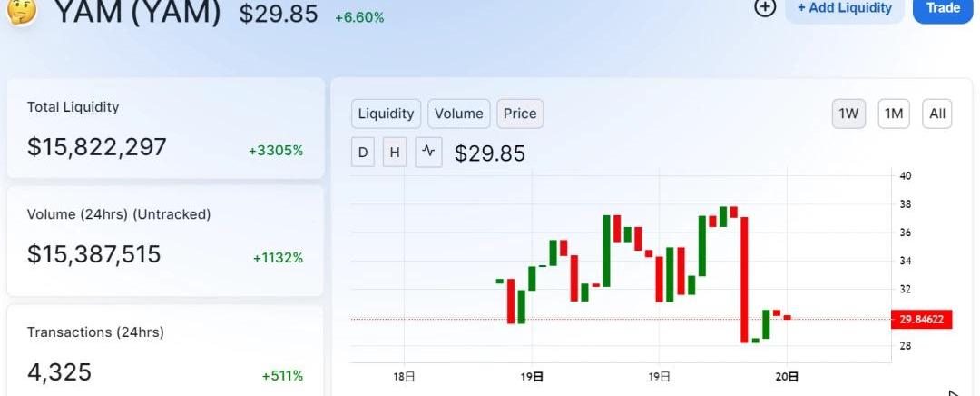Switch candles to daily D interval
The height and width of the screenshot is (396, 980).
pyautogui.click(x=363, y=152)
